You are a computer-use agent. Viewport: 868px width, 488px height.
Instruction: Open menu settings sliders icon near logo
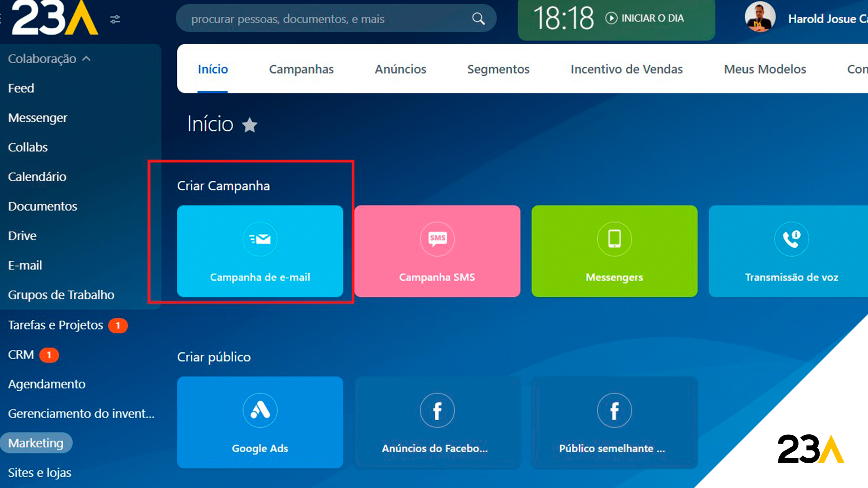[x=115, y=19]
